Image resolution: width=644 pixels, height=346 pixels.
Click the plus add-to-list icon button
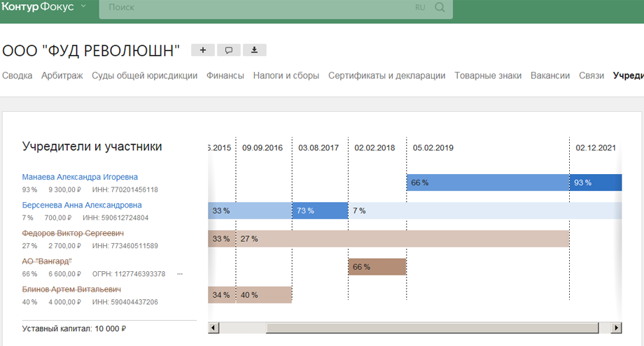pos(203,50)
